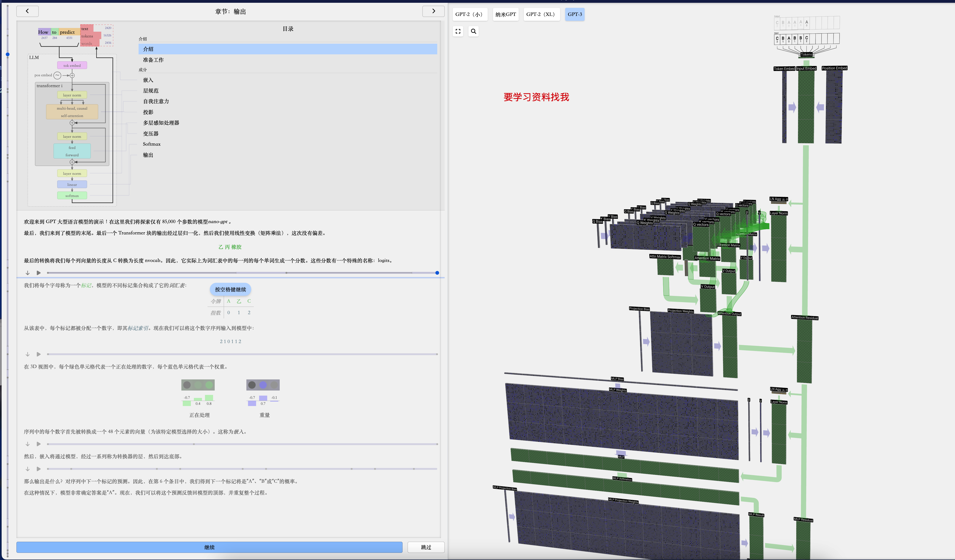The image size is (955, 560).
Task: Go to previous chapter arrow
Action: [x=27, y=11]
